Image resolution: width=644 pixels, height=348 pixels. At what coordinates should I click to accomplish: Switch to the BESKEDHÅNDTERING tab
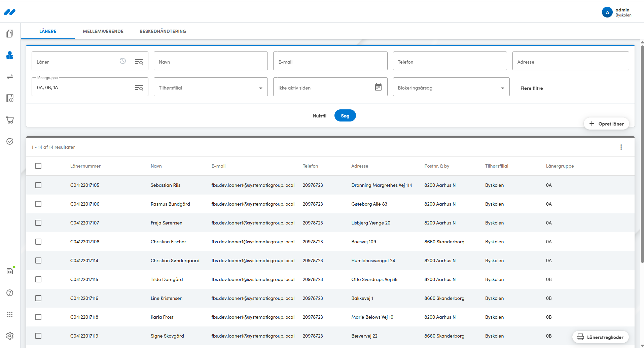pos(163,31)
